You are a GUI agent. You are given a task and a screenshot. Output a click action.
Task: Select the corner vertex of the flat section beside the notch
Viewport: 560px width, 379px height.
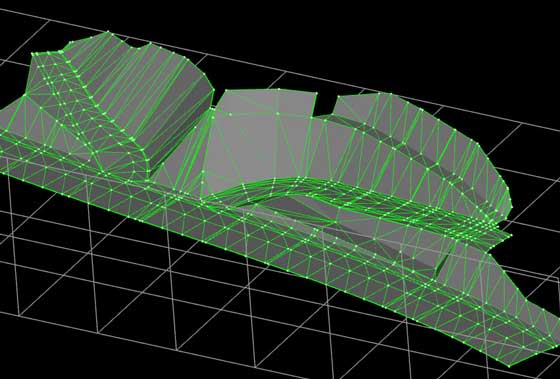tap(316, 94)
